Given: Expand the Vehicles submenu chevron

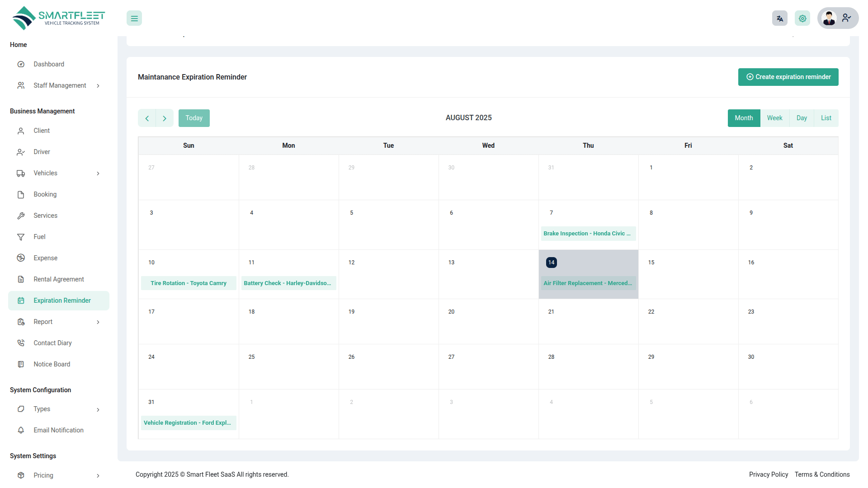Looking at the screenshot, I should (x=98, y=174).
